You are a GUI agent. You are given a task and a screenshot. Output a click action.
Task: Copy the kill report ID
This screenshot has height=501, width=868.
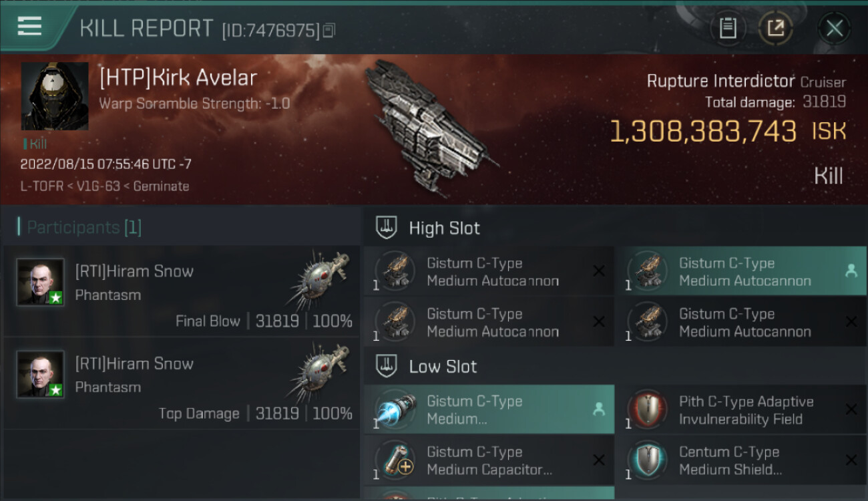[329, 30]
